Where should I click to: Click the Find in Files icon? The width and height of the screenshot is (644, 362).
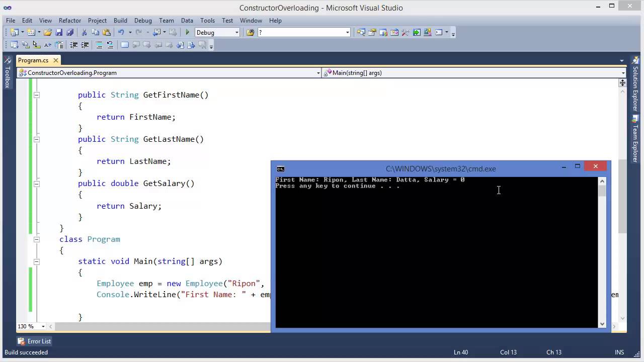250,32
